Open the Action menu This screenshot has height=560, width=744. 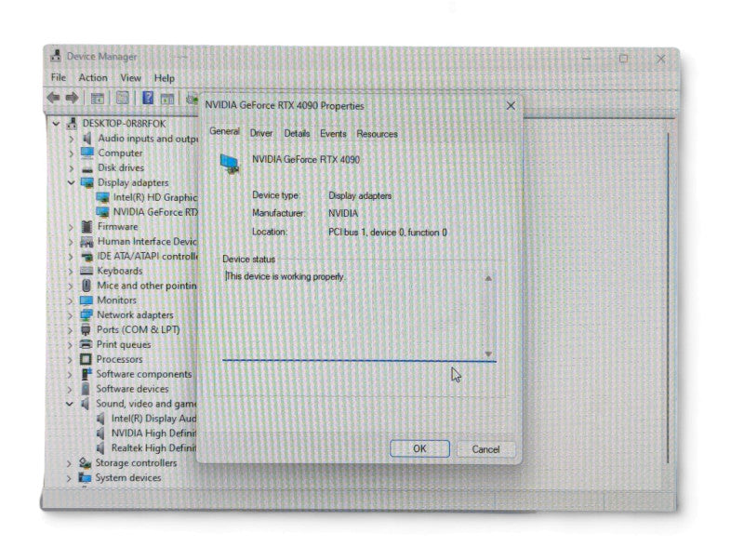93,77
